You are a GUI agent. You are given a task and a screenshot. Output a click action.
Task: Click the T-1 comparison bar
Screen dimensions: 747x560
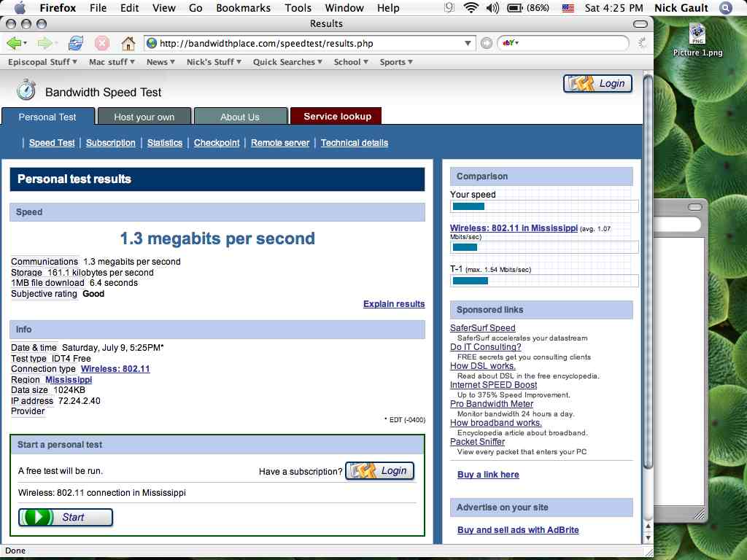click(544, 281)
